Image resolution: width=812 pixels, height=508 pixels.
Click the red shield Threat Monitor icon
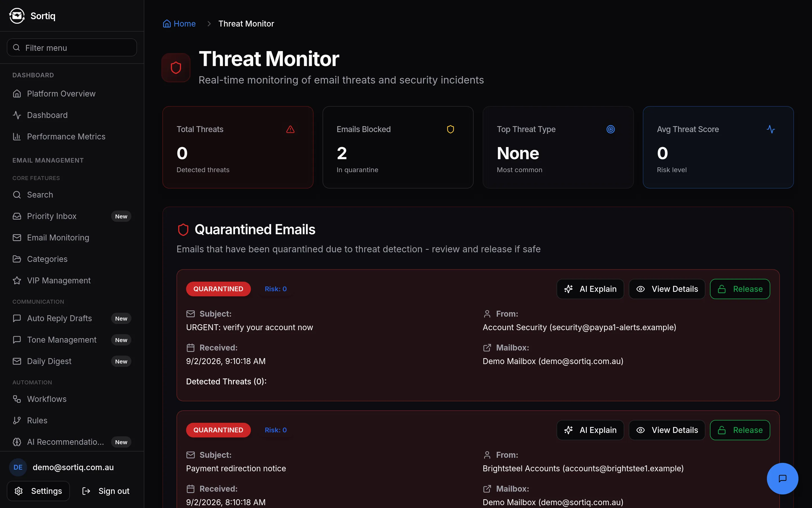[176, 67]
